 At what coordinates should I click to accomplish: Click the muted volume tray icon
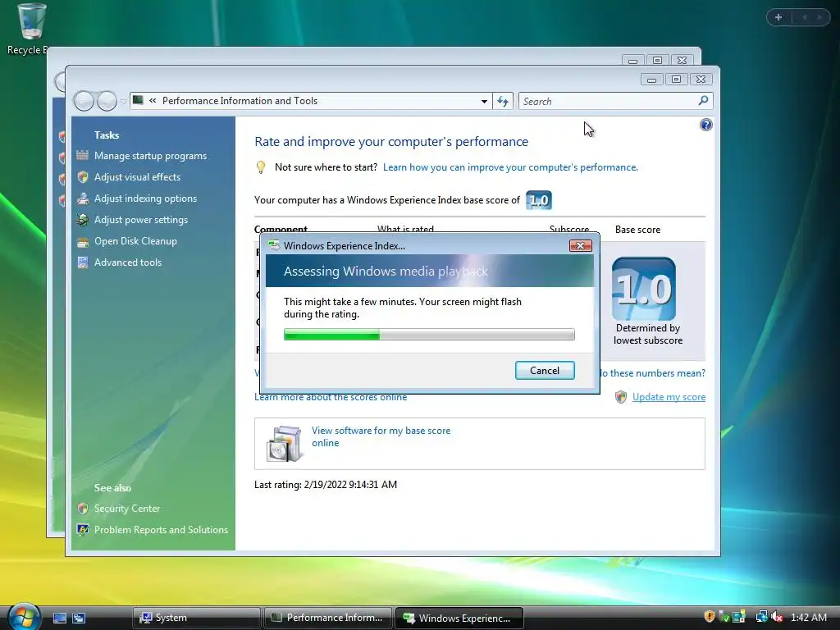777,617
